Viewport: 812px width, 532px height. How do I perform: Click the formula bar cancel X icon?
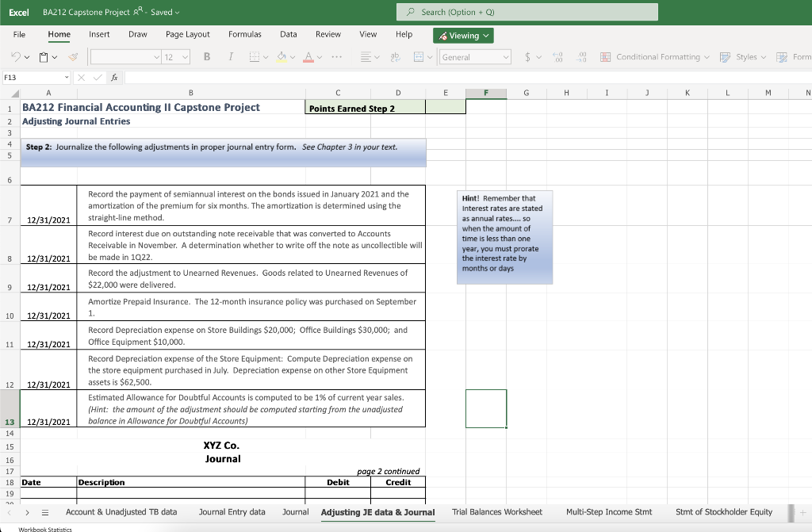pyautogui.click(x=82, y=78)
